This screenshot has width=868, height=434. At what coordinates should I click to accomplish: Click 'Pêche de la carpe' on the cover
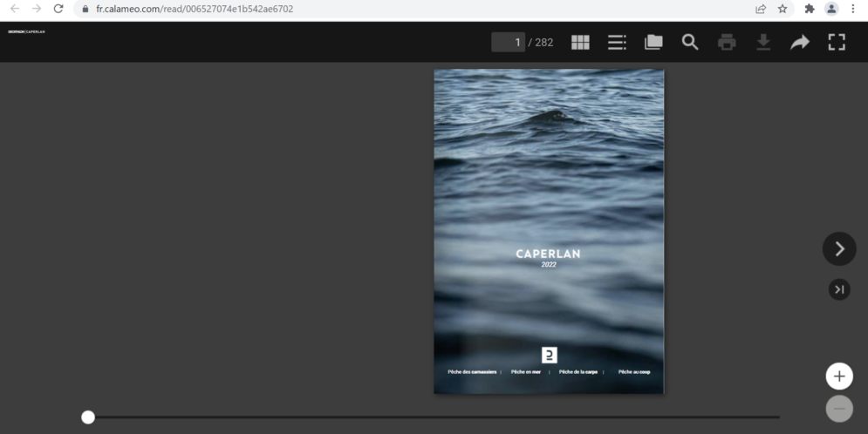click(578, 372)
